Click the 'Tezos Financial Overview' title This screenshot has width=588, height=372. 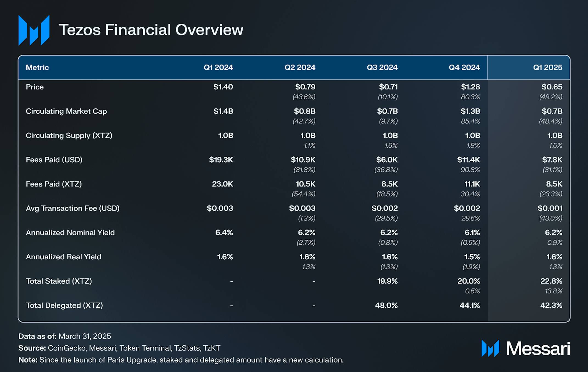point(151,30)
